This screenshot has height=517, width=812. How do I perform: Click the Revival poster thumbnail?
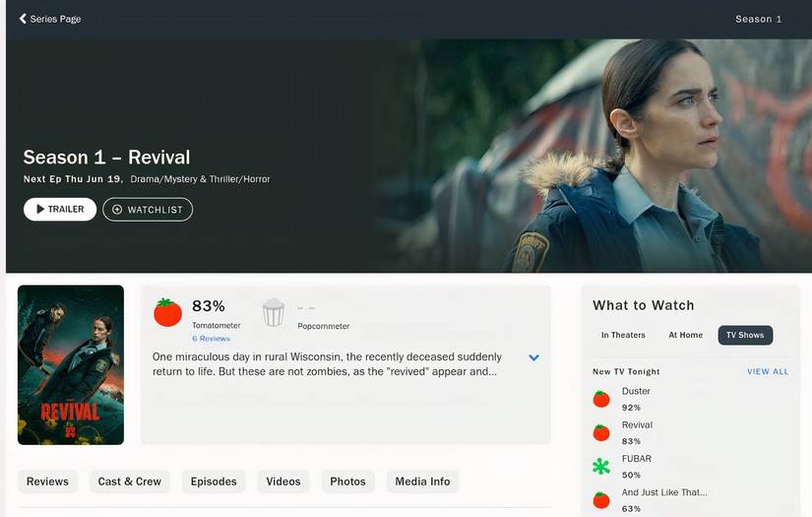(71, 364)
